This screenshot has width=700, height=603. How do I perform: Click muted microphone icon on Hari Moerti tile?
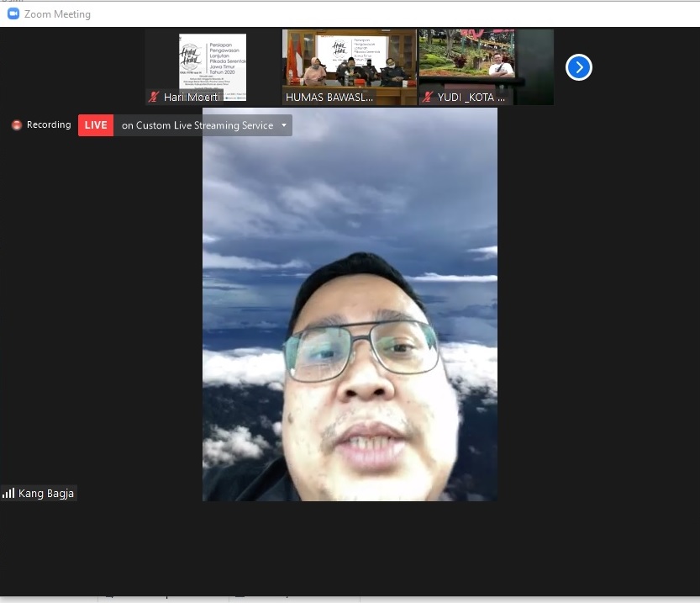coord(154,97)
